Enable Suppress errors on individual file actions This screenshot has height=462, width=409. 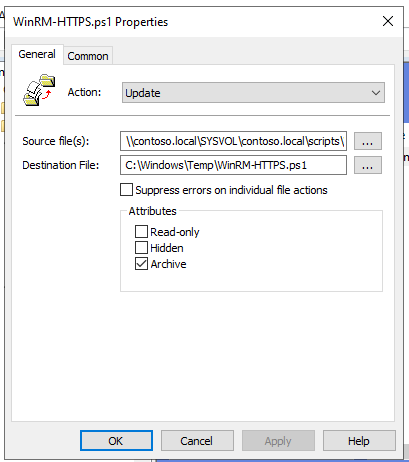click(x=126, y=190)
